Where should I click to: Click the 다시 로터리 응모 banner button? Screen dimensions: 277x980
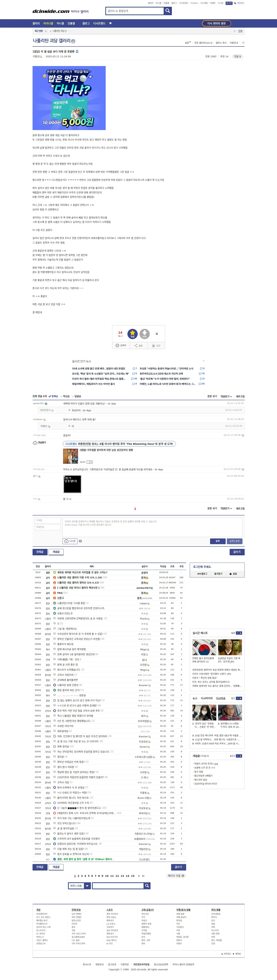point(216,24)
